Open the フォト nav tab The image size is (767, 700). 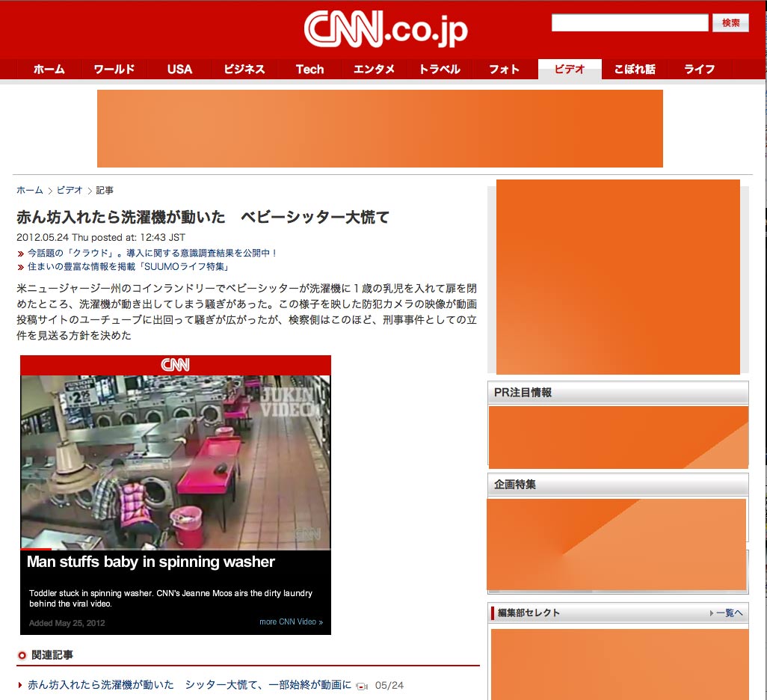[505, 69]
